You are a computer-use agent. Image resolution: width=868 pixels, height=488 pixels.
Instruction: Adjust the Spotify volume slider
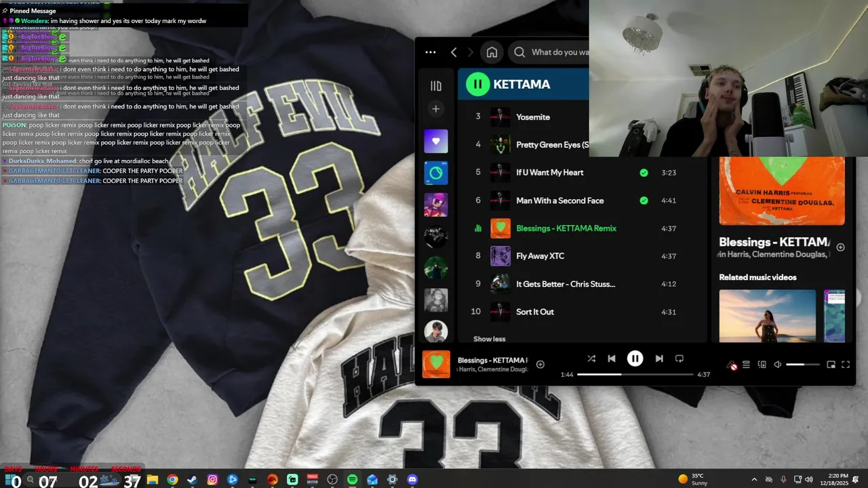[804, 365]
